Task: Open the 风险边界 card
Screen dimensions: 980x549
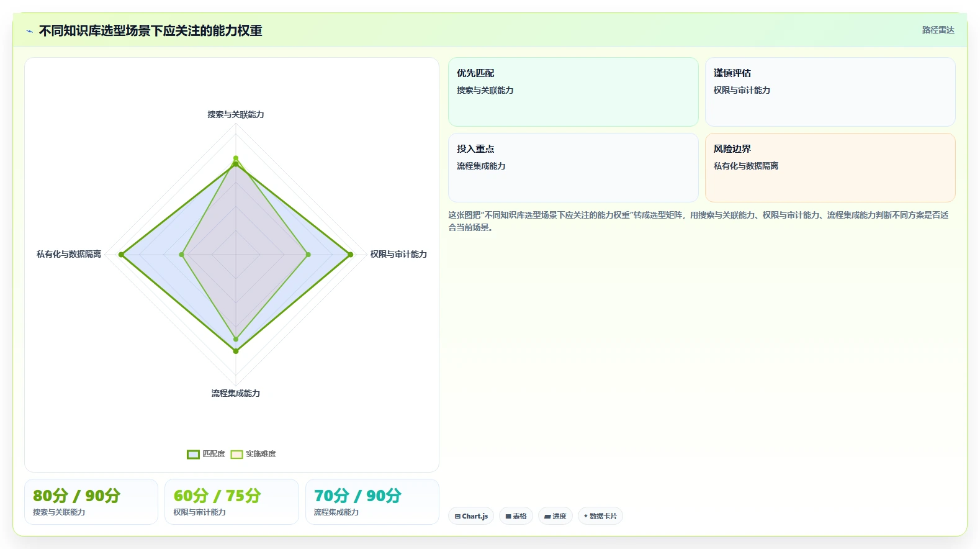Action: click(x=830, y=168)
